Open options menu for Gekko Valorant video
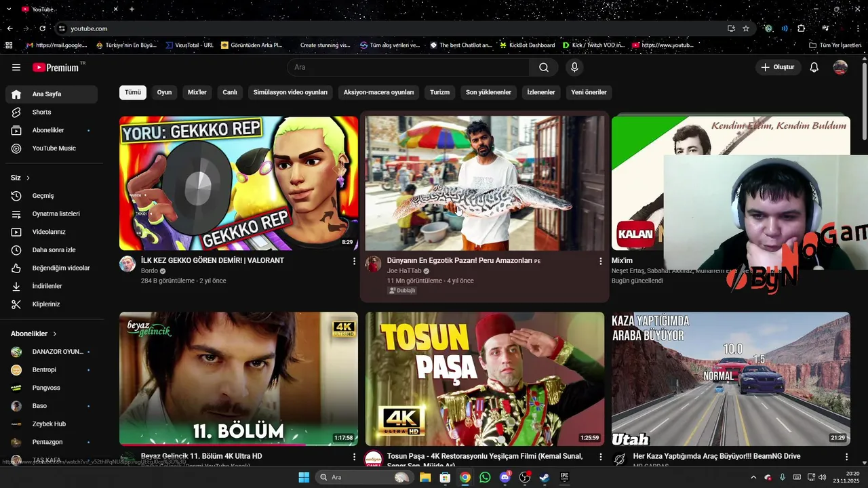 [354, 261]
